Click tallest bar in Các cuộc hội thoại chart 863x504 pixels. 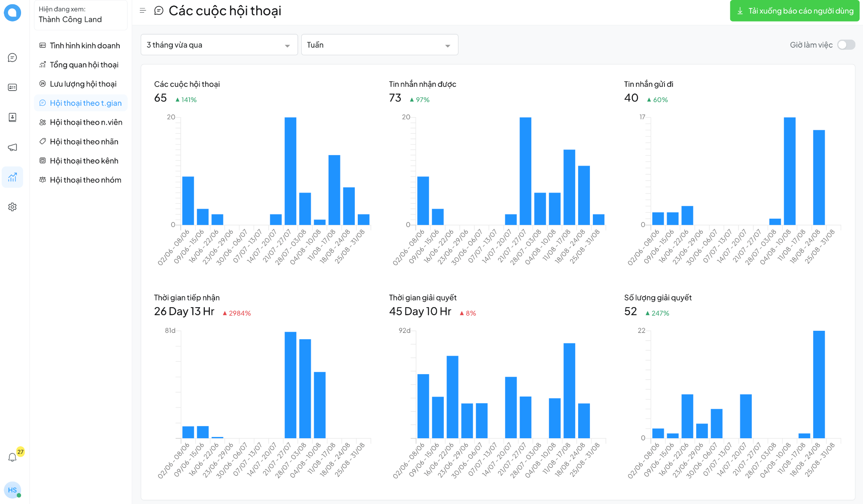(x=290, y=171)
